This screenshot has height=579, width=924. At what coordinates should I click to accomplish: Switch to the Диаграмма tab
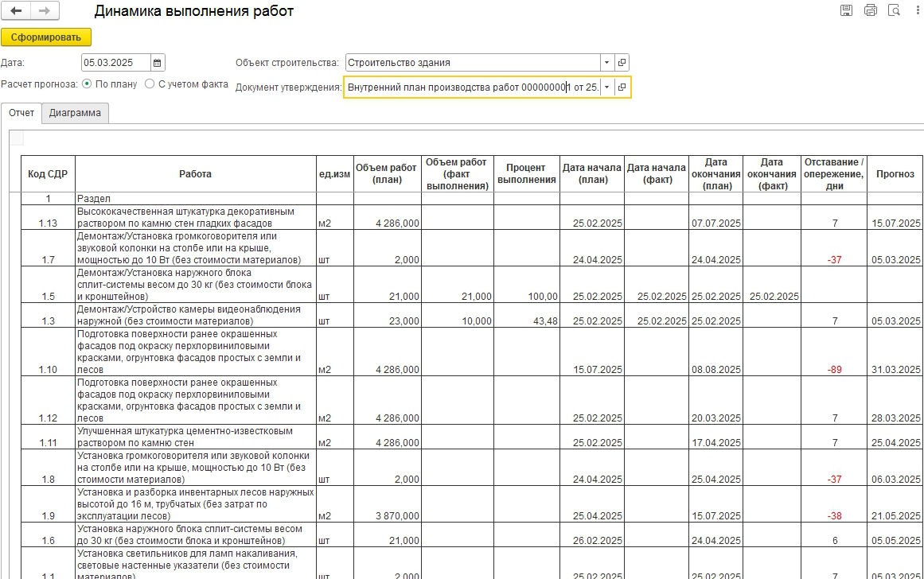click(x=75, y=113)
